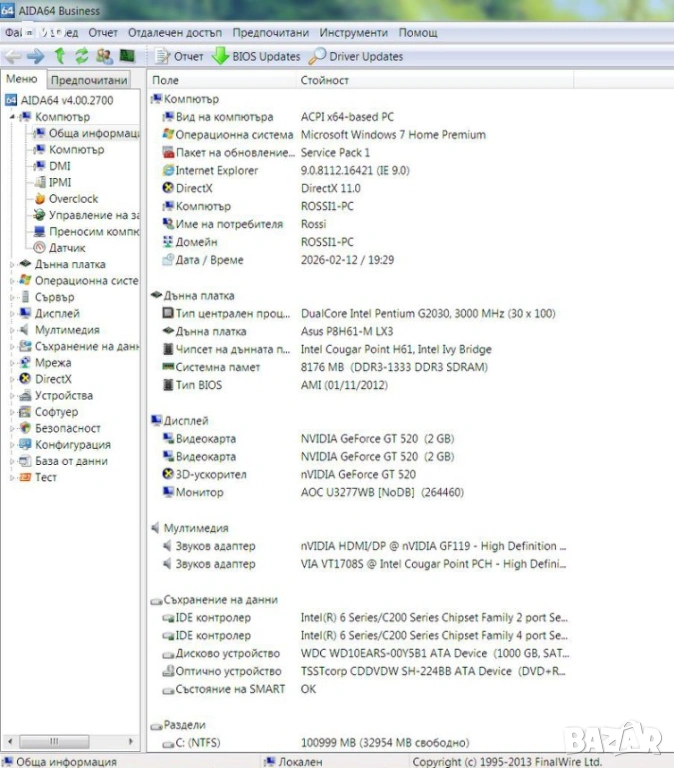Expand the Дънна платка tree node

coord(12,265)
